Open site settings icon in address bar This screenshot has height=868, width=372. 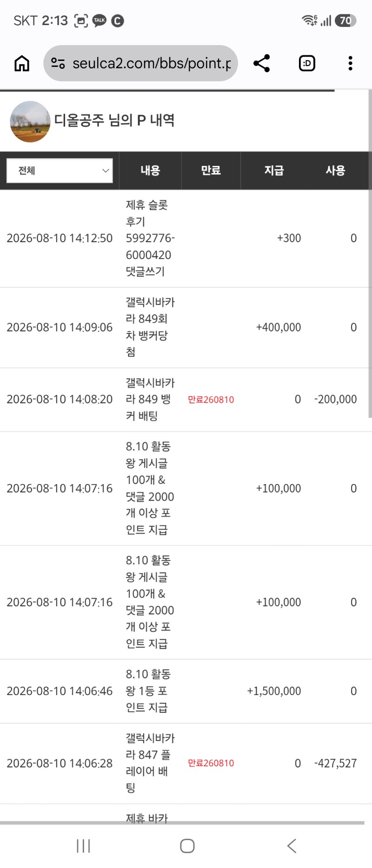coord(58,63)
